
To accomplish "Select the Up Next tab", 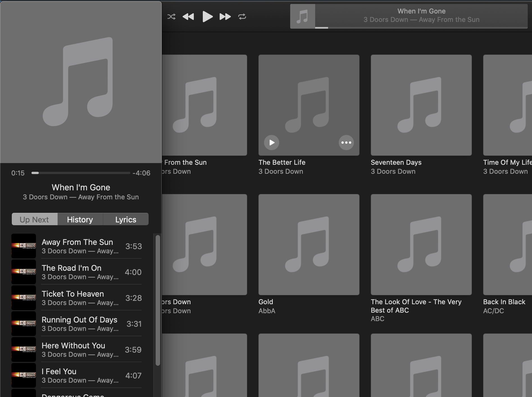I will (x=34, y=219).
